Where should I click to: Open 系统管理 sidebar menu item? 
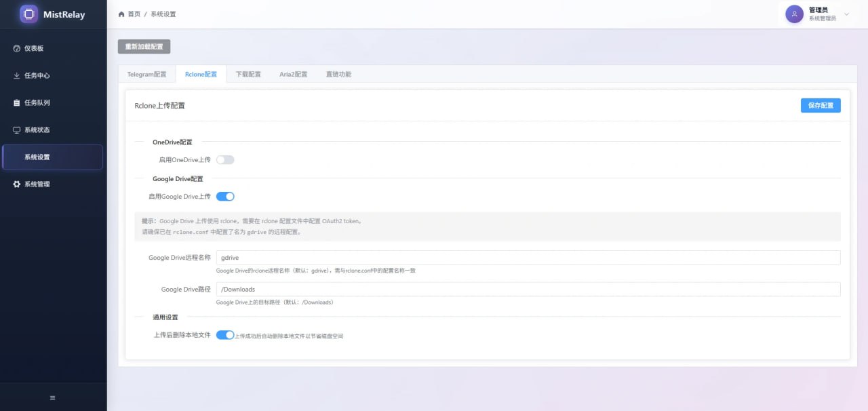coord(53,184)
